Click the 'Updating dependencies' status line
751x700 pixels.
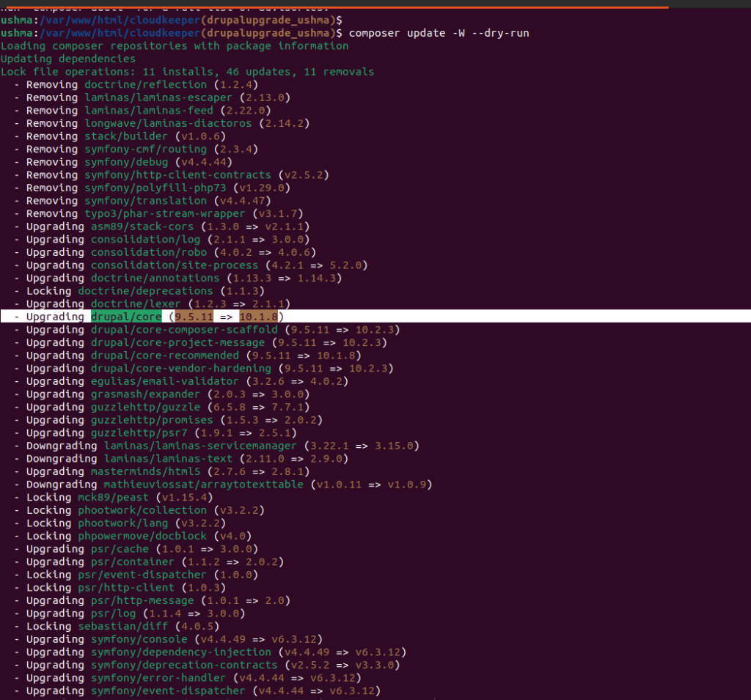tap(68, 59)
